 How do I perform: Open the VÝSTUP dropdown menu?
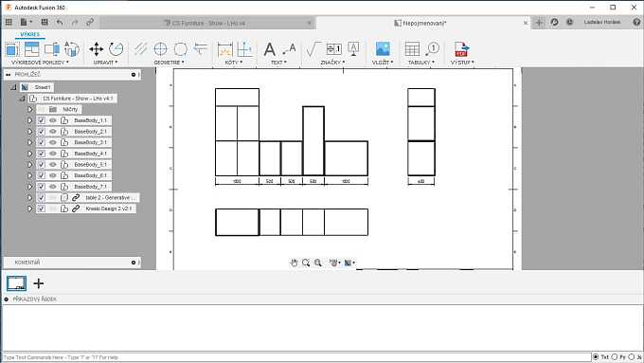pyautogui.click(x=462, y=63)
